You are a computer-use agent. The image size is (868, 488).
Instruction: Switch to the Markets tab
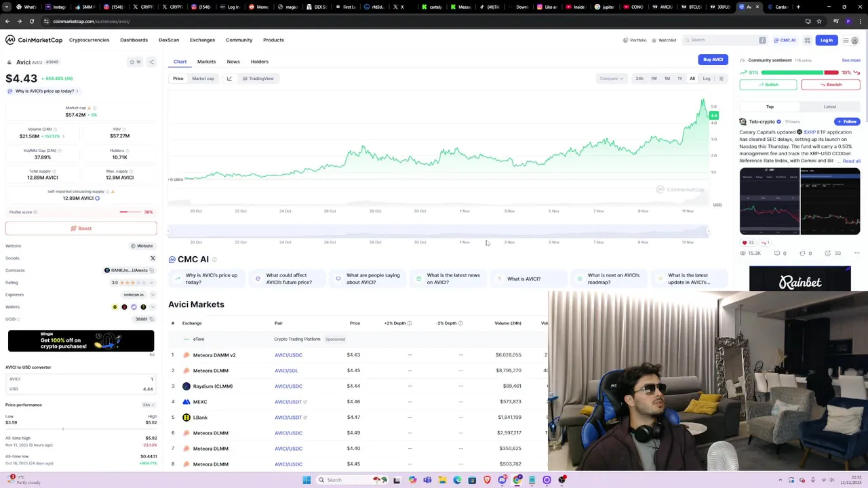tap(206, 62)
